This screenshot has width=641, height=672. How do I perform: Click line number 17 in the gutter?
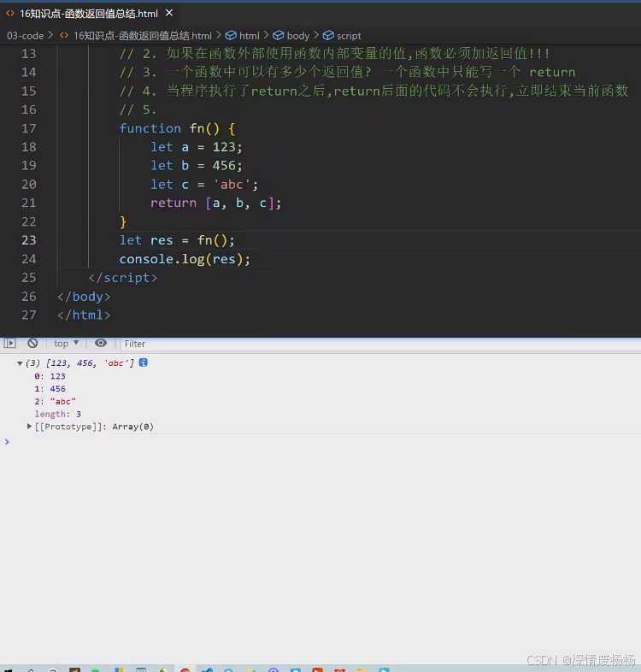29,128
